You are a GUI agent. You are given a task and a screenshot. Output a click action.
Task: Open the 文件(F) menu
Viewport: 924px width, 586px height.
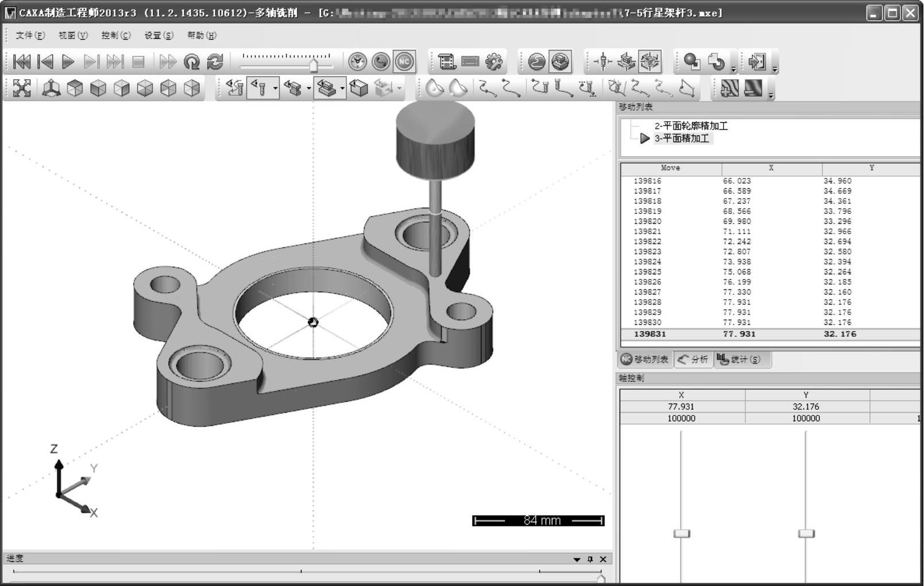30,36
